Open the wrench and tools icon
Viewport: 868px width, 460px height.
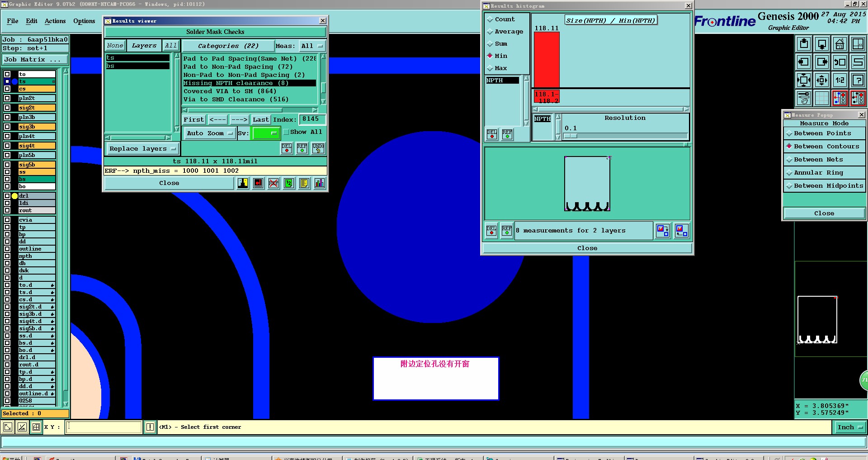pyautogui.click(x=804, y=98)
